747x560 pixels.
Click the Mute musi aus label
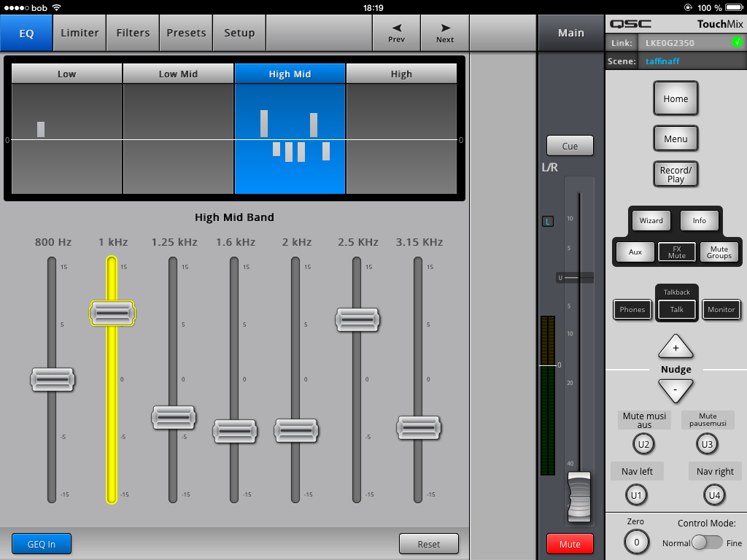[644, 420]
